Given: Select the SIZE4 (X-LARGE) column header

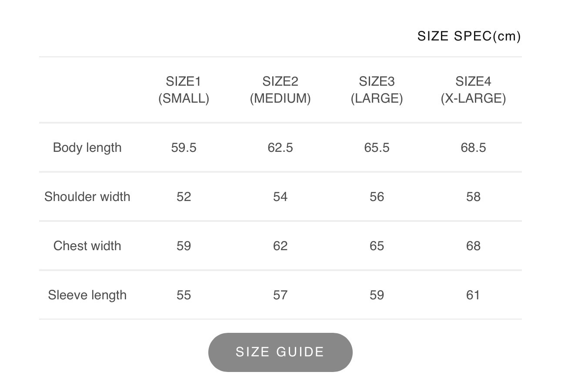Looking at the screenshot, I should [x=473, y=90].
